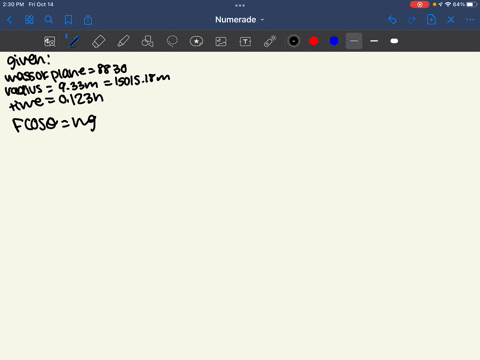Select the zoom window tool
Viewport: 480px width, 360px height.
coord(50,41)
